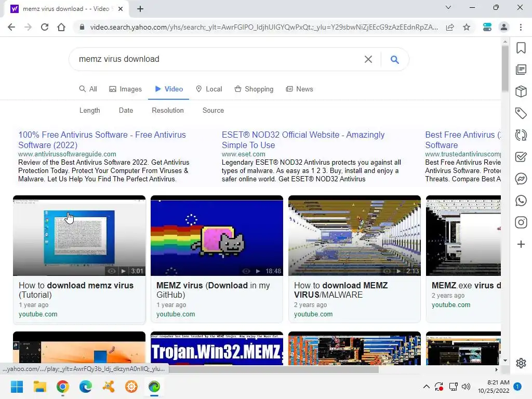Viewport: 532px width, 399px height.
Task: Click the sync arrows sidebar icon
Action: pos(521,135)
